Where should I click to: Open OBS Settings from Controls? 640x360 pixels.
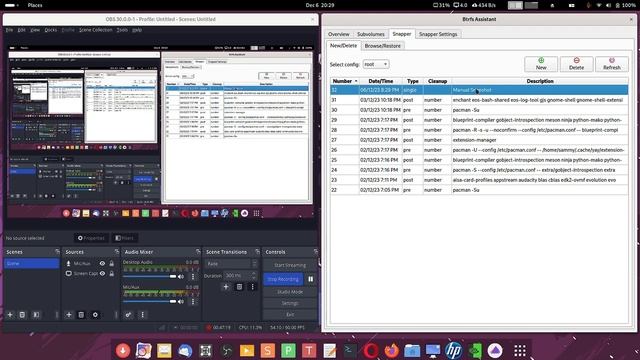[x=290, y=303]
